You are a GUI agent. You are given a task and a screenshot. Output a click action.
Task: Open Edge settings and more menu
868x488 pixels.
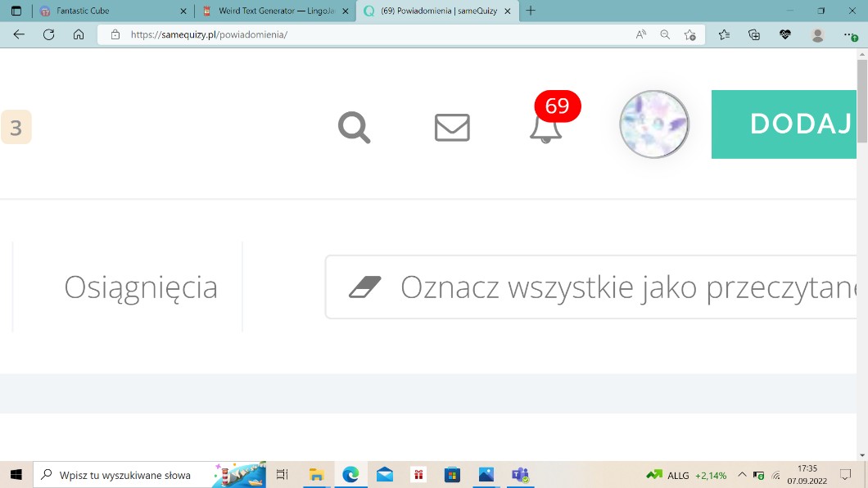coord(850,35)
